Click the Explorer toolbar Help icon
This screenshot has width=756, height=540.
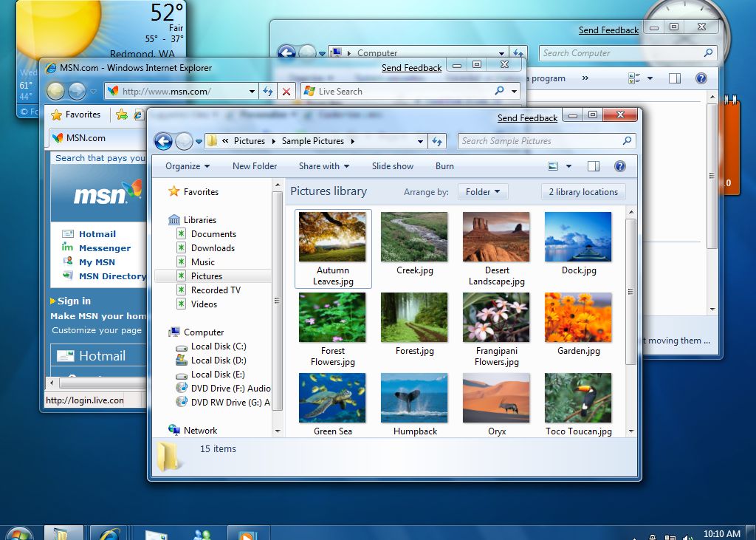(620, 166)
